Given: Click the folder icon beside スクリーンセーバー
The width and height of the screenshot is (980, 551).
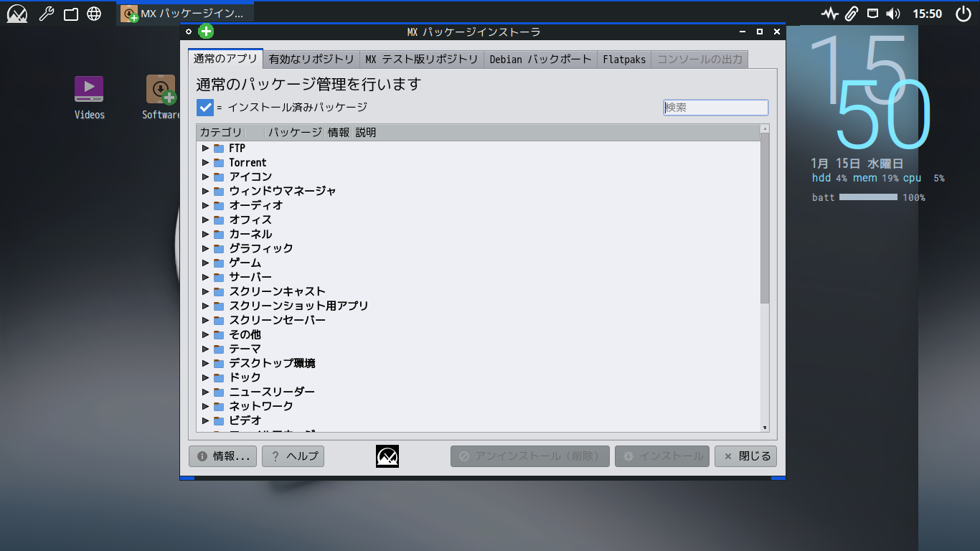Looking at the screenshot, I should (219, 320).
